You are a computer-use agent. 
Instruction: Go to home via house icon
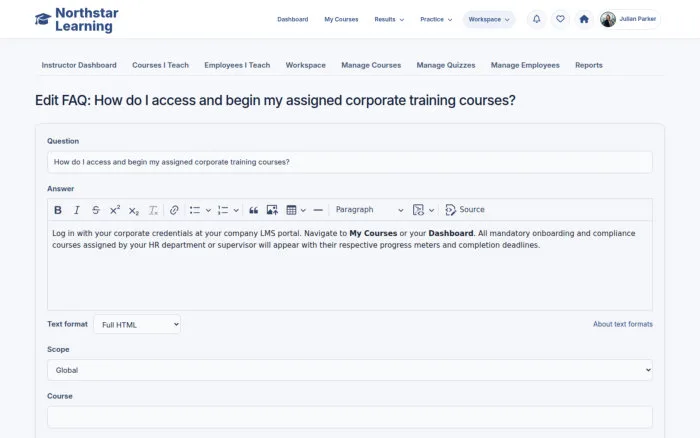click(x=584, y=19)
